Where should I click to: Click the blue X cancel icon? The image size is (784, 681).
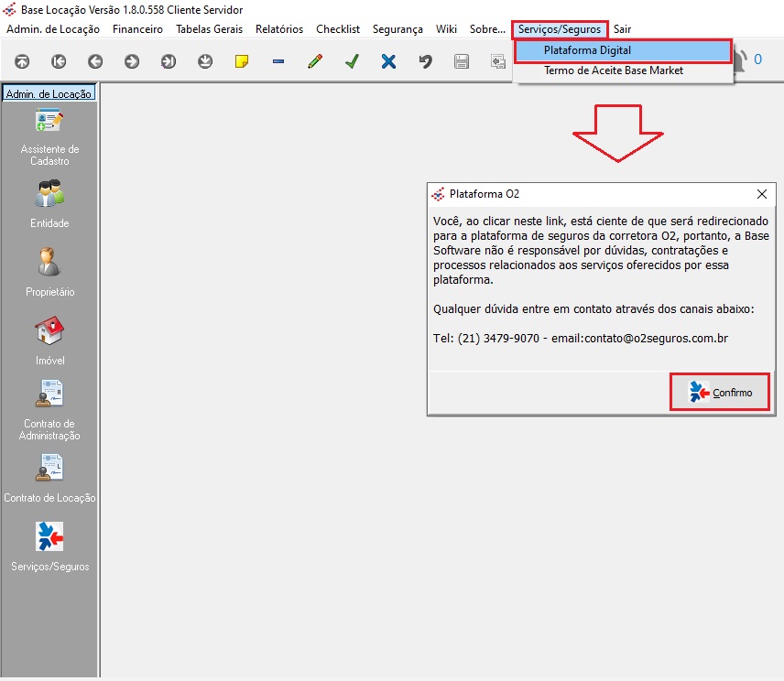pyautogui.click(x=388, y=61)
